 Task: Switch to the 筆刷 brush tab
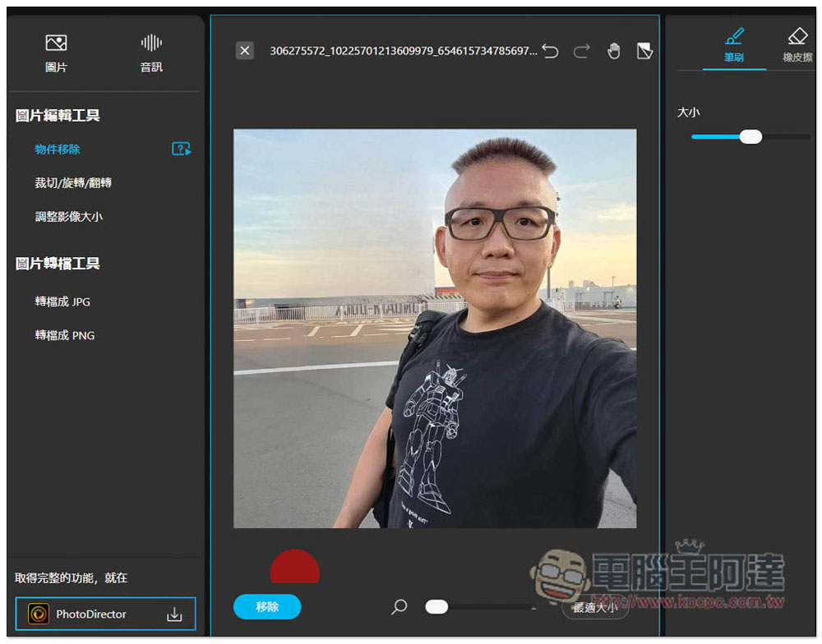pyautogui.click(x=734, y=45)
